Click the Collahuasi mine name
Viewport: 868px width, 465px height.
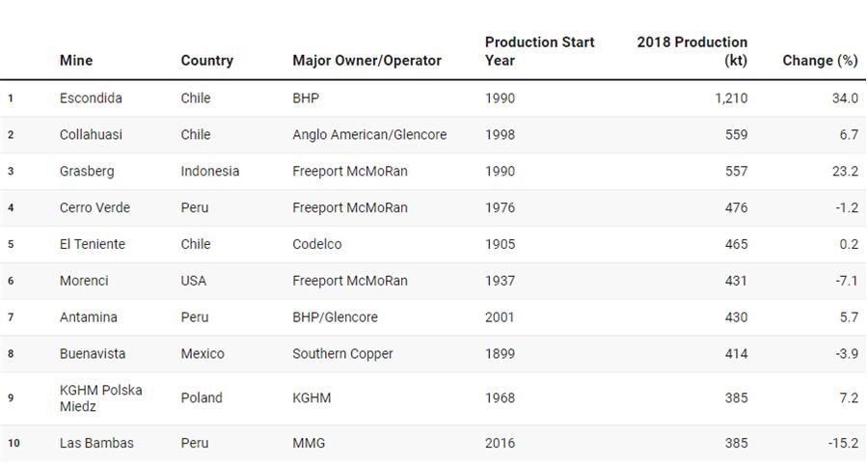coord(91,134)
